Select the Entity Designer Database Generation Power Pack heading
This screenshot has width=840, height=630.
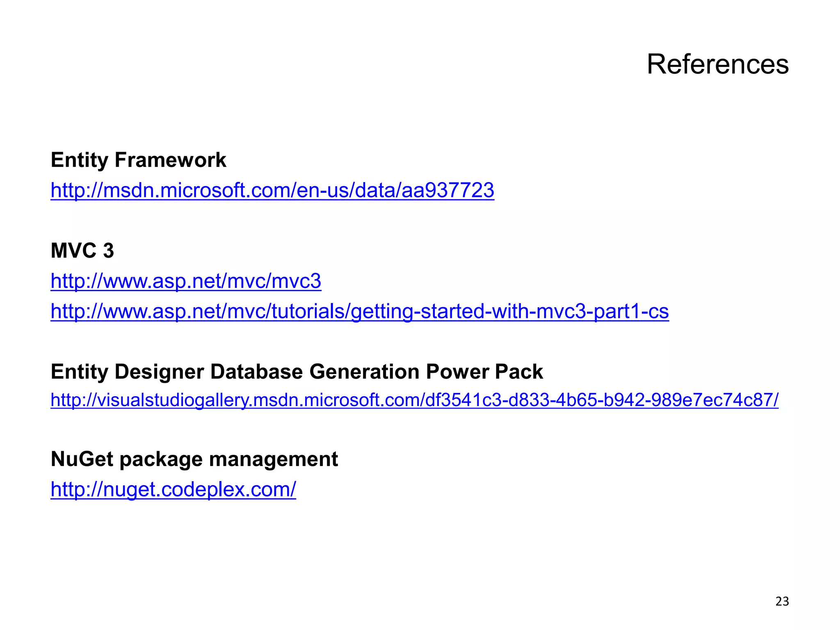[x=297, y=372]
